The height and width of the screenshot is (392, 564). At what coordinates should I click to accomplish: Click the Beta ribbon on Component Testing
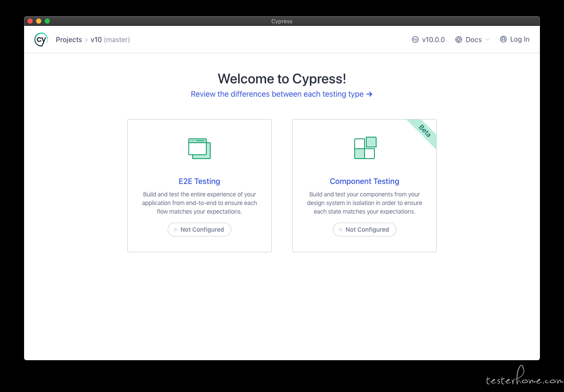(x=423, y=132)
